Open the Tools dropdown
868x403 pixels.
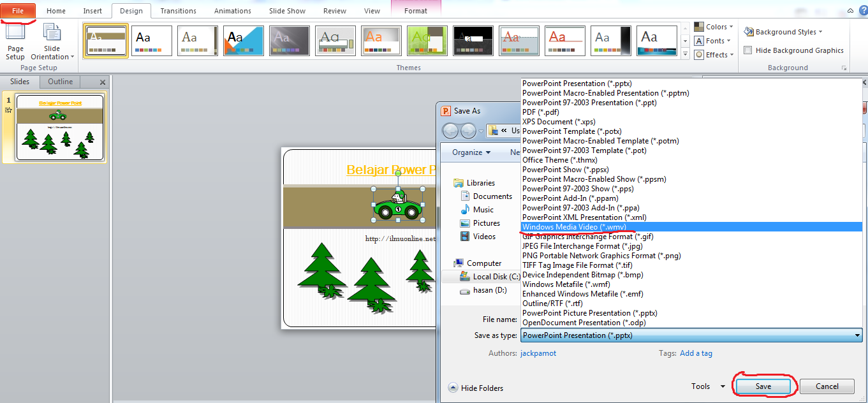click(708, 386)
